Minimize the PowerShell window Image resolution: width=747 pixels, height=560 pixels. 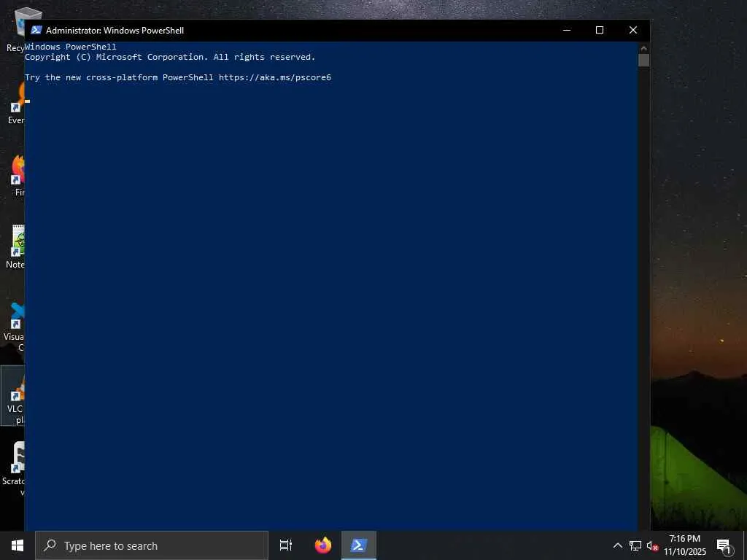[x=566, y=30]
